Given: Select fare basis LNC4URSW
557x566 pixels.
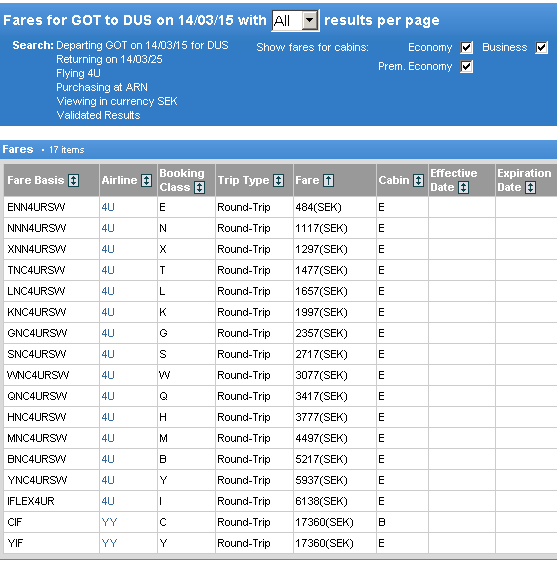Looking at the screenshot, I should 36,291.
